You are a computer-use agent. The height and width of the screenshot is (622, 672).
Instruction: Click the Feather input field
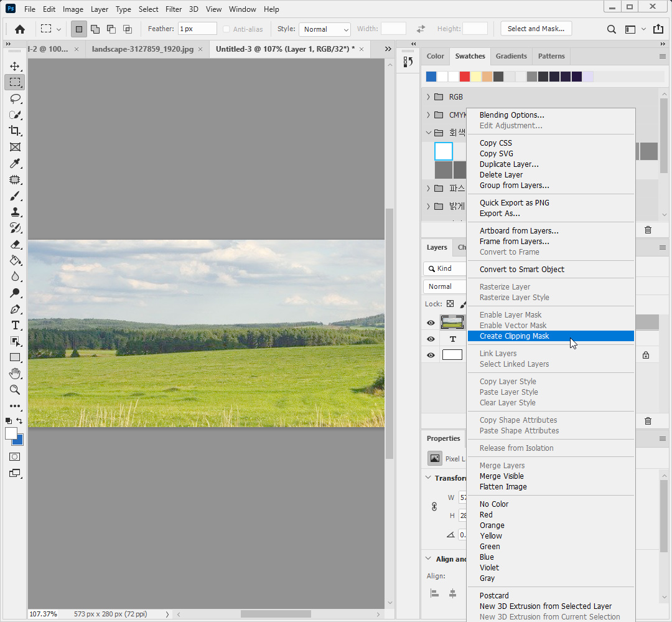coord(197,29)
